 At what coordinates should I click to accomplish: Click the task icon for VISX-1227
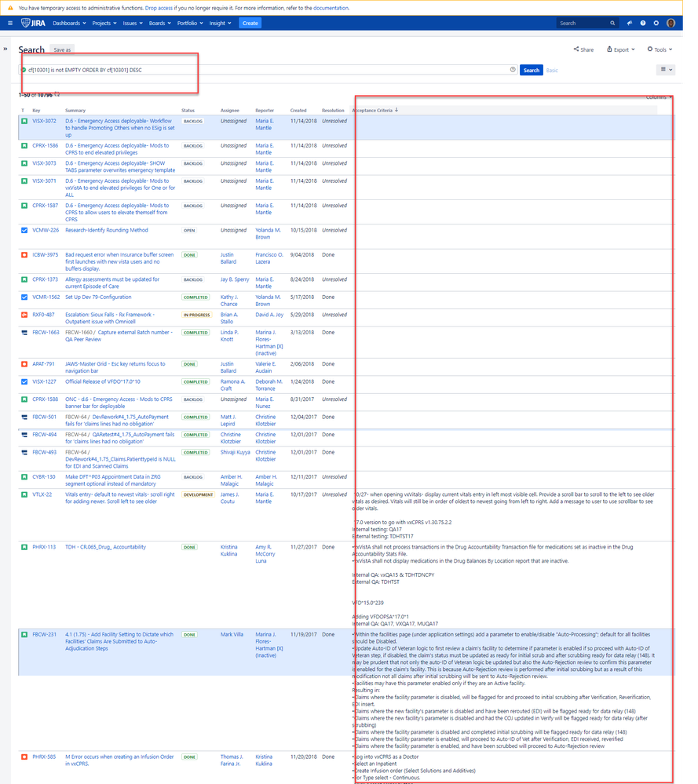point(24,382)
